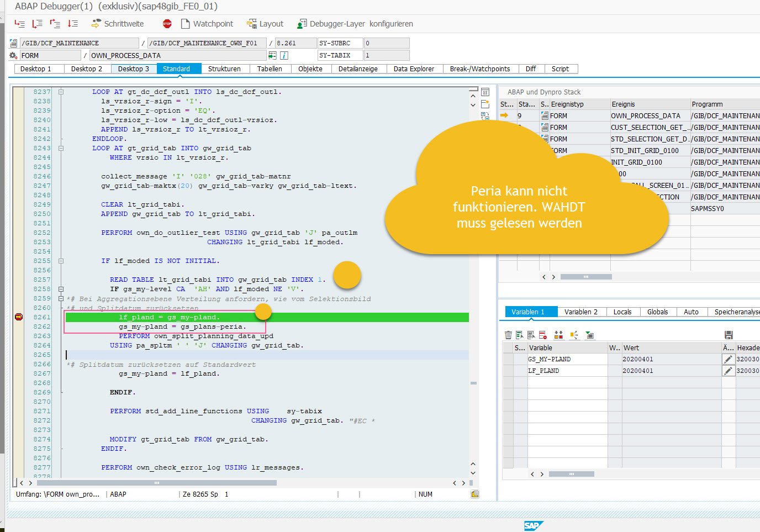This screenshot has height=532, width=760.
Task: Click the pencil edit icon for LF_PLAND
Action: (728, 371)
